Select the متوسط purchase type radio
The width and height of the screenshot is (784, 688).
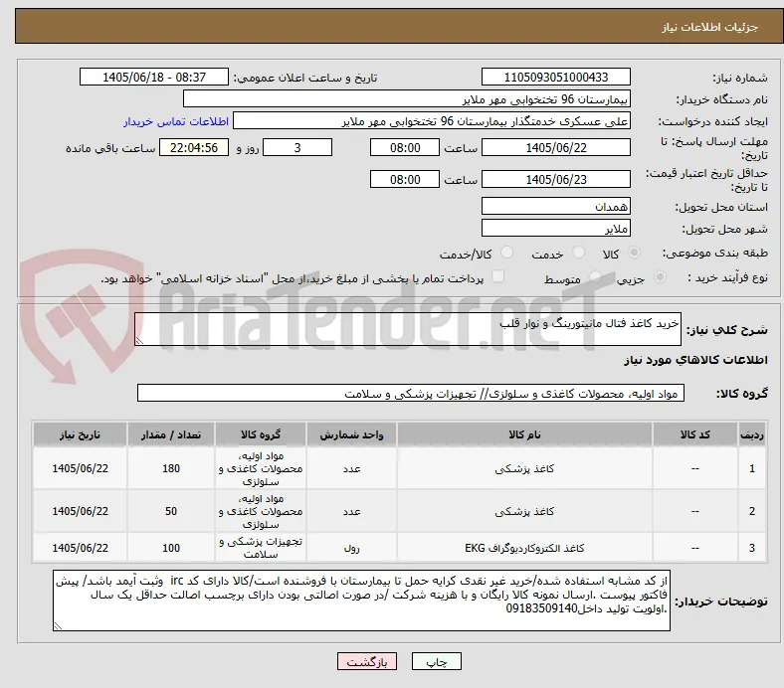point(595,276)
